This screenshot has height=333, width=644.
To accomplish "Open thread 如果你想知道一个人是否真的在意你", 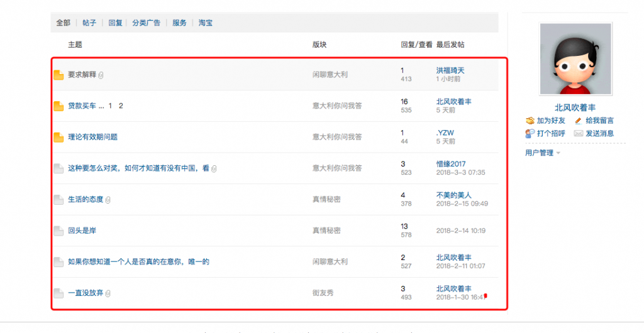I will click(x=139, y=261).
